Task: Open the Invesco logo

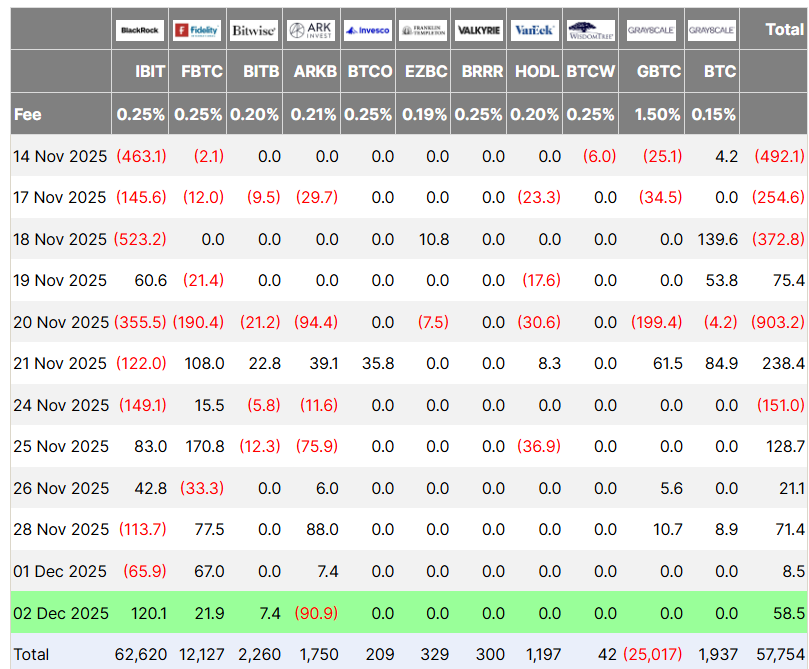Action: click(x=368, y=30)
